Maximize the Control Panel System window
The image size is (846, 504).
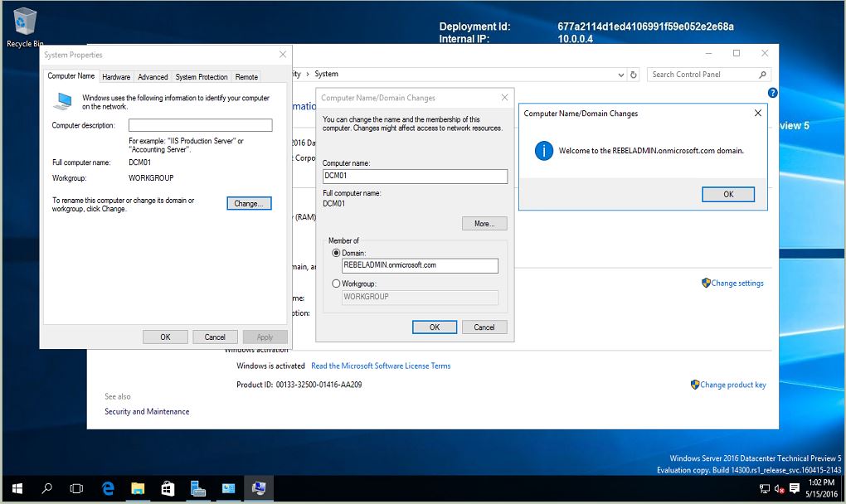737,53
